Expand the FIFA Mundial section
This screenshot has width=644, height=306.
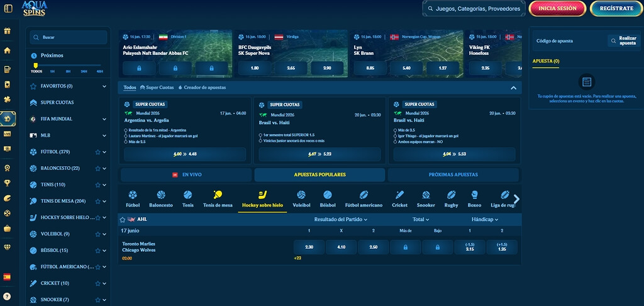point(104,119)
